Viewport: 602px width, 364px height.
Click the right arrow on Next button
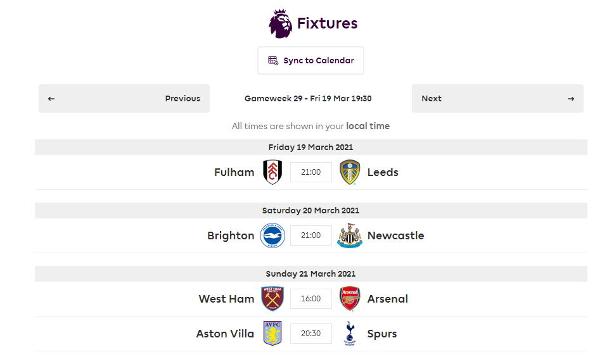tap(571, 99)
